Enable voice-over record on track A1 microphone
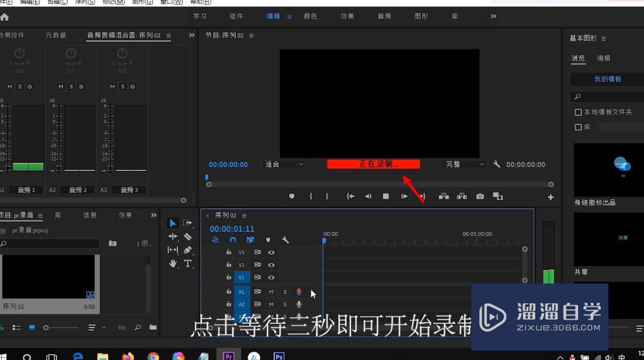Image resolution: width=644 pixels, height=360 pixels. point(299,292)
